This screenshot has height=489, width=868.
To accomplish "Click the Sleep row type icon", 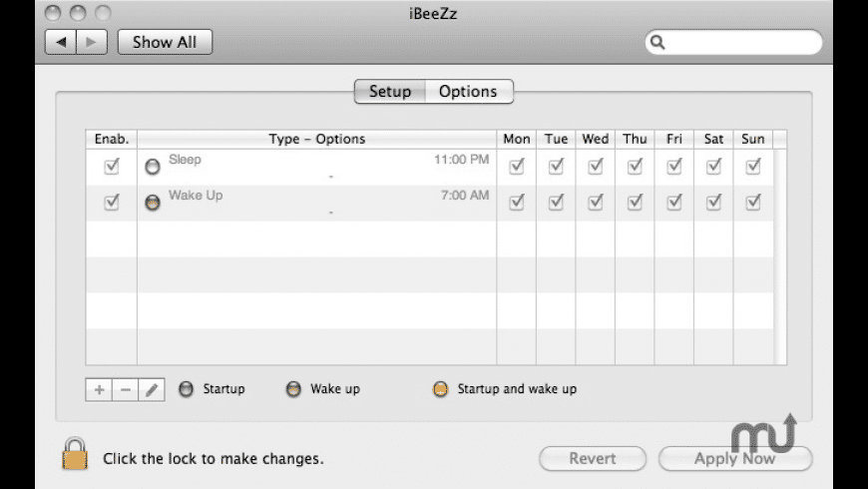I will pos(153,167).
